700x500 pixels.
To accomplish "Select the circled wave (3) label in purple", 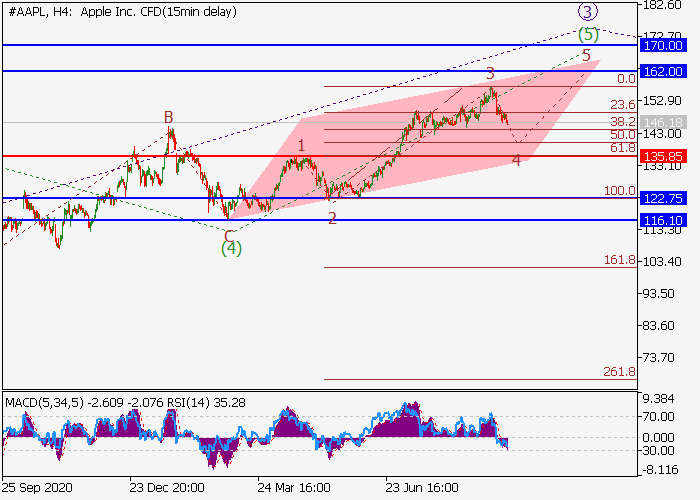I will pos(588,12).
